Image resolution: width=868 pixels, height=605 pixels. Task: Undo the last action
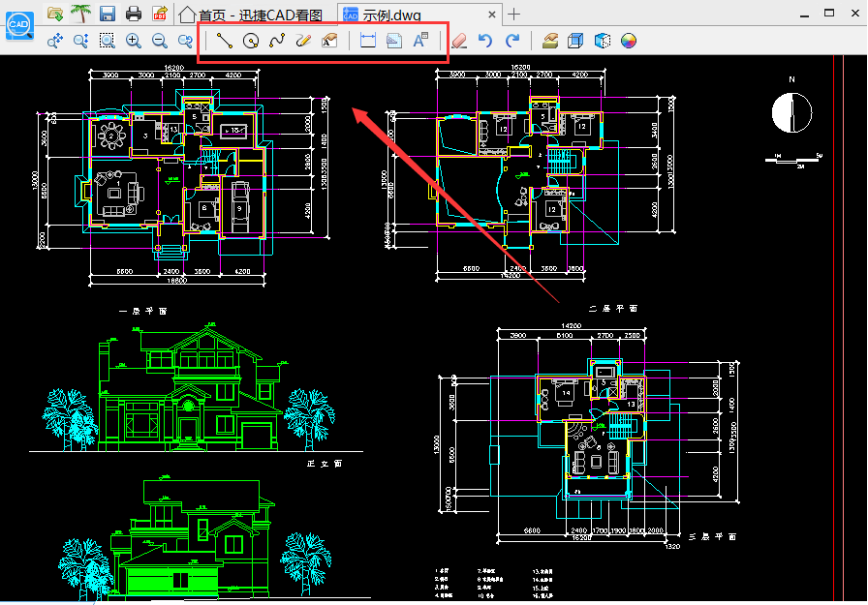point(485,41)
